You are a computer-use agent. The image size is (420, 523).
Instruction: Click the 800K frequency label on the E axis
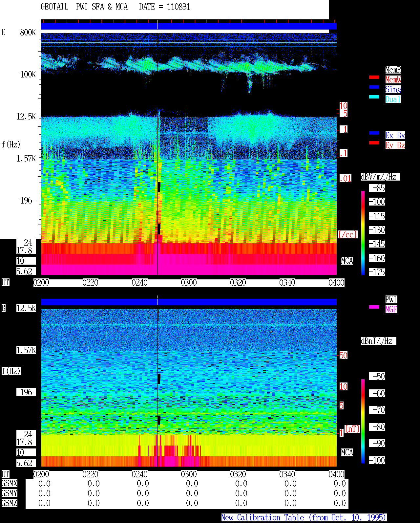[x=28, y=32]
